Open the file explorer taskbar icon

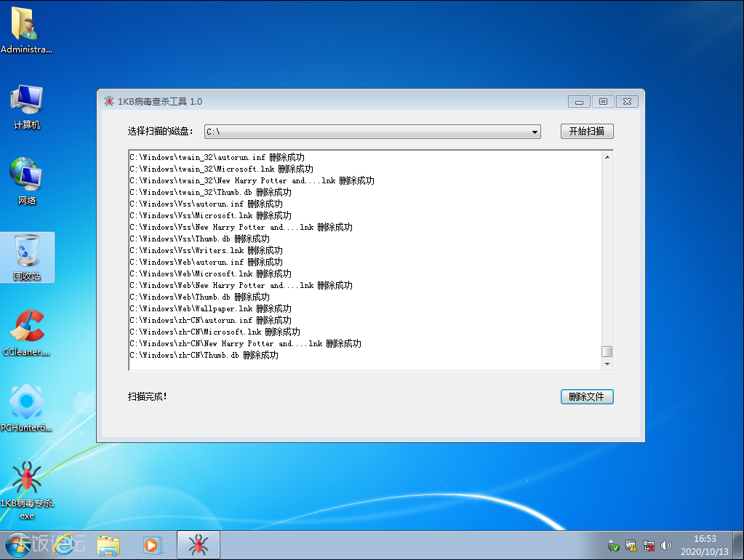(108, 545)
